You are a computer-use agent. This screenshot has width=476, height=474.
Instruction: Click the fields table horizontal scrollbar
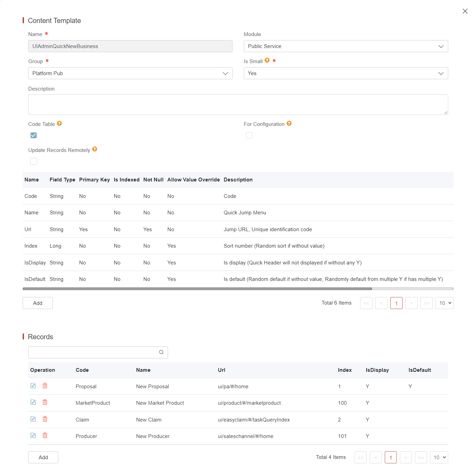(x=197, y=289)
